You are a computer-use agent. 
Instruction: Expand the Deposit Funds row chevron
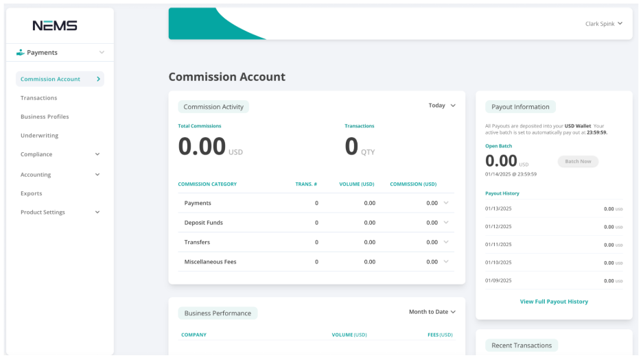coord(446,223)
